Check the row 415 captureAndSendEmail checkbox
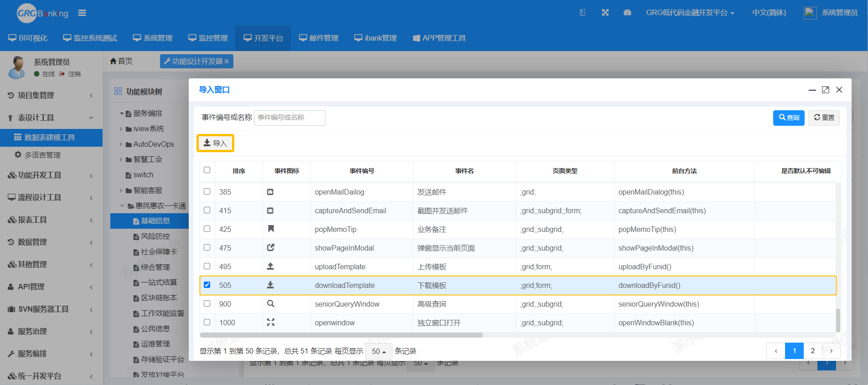Image resolution: width=868 pixels, height=385 pixels. click(x=207, y=210)
